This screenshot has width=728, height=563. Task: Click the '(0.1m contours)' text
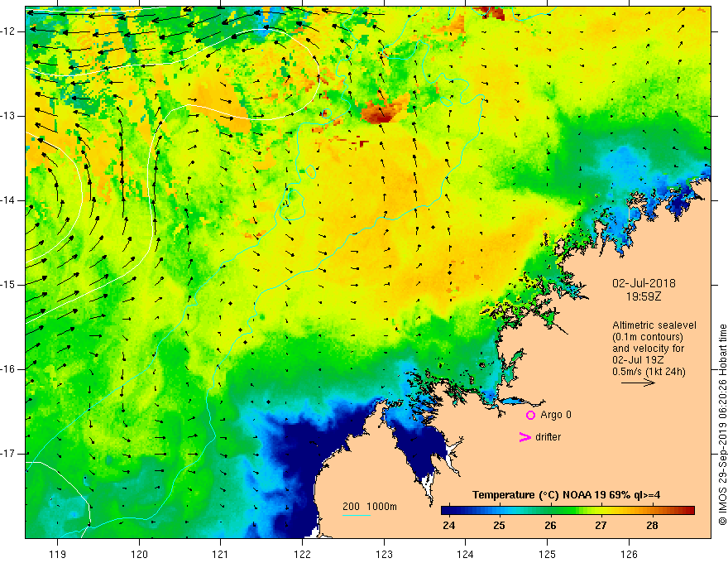click(x=648, y=337)
